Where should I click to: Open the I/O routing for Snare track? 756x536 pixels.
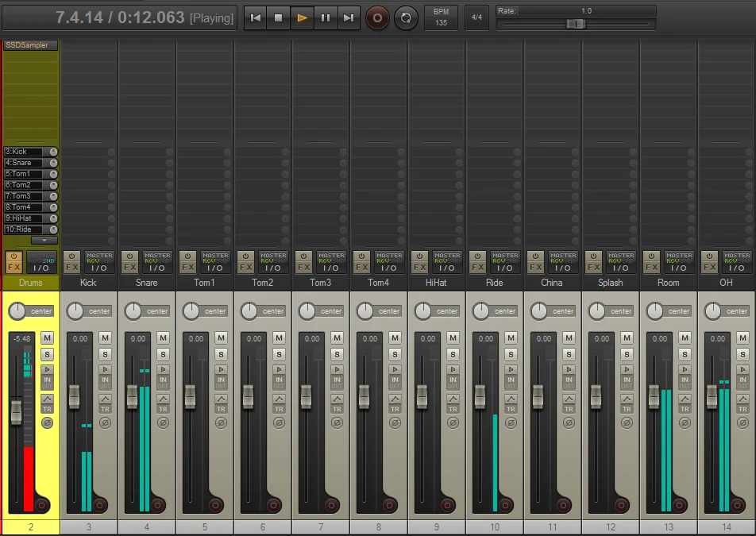coord(157,268)
